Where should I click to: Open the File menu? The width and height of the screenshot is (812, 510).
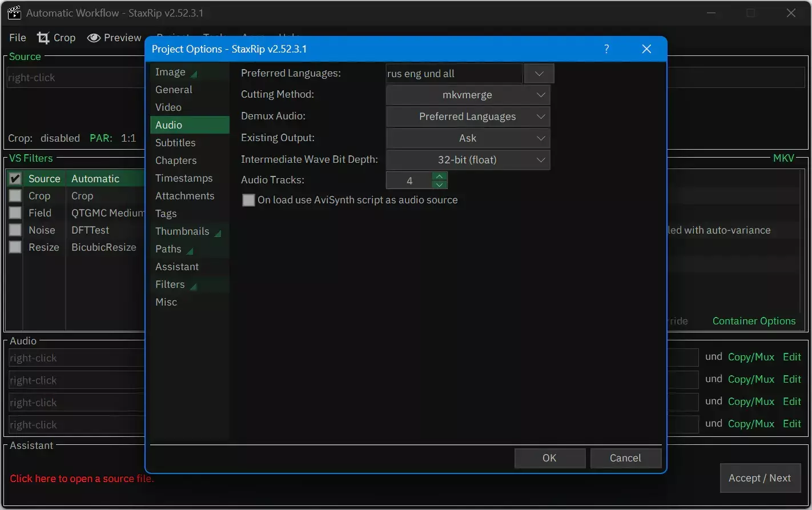click(18, 38)
